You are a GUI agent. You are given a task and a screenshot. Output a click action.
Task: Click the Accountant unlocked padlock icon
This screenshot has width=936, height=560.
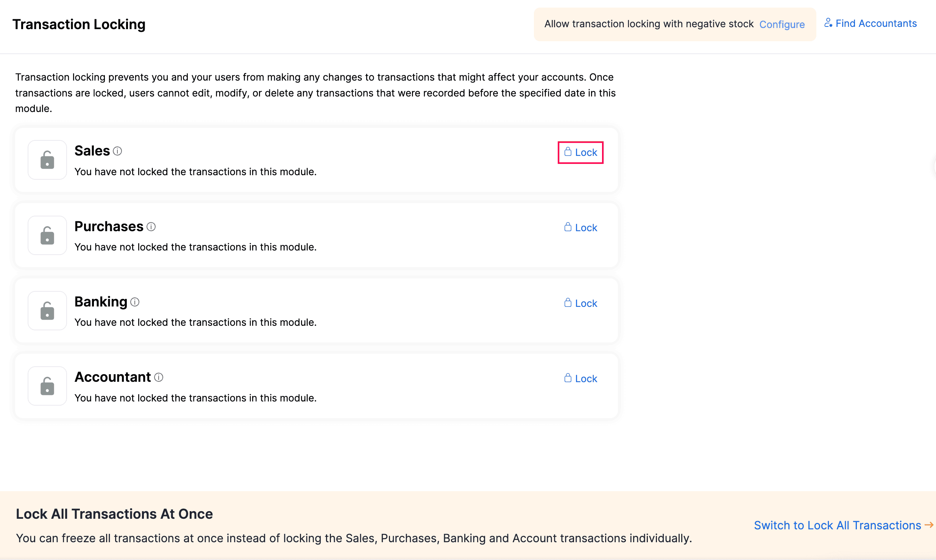(x=47, y=386)
